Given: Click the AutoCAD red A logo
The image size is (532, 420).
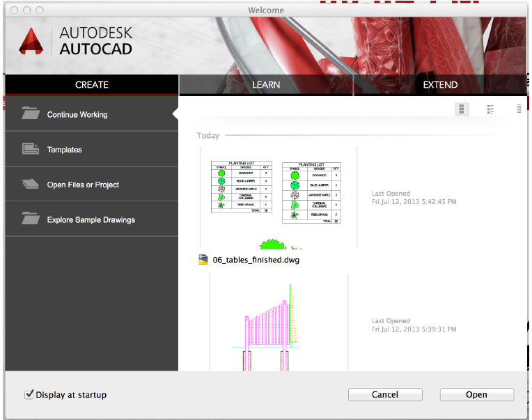Looking at the screenshot, I should tap(31, 41).
